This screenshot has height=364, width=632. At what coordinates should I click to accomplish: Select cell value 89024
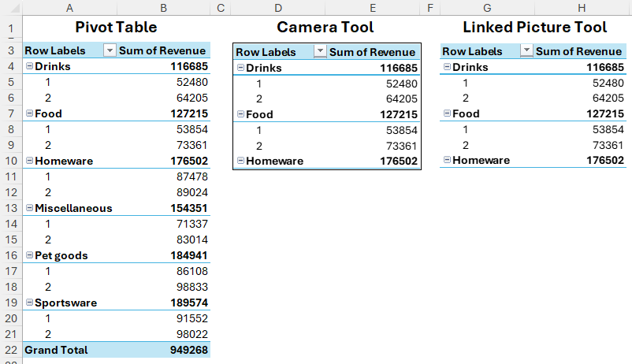(x=192, y=192)
